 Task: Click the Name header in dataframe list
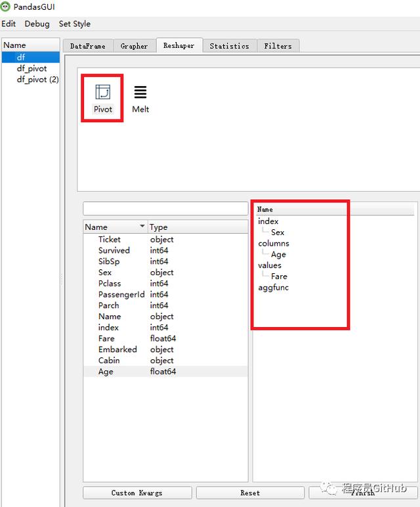[x=31, y=45]
